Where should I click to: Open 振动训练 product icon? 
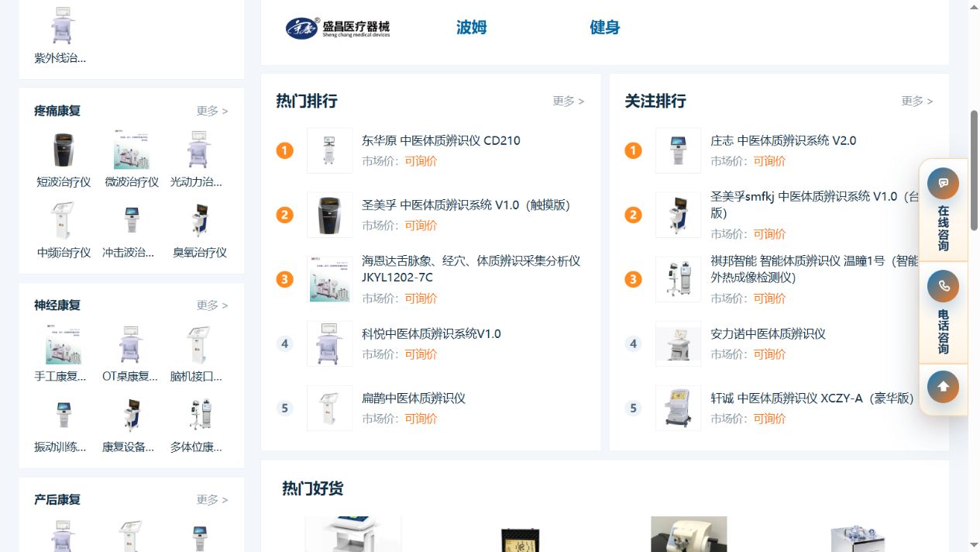(64, 416)
